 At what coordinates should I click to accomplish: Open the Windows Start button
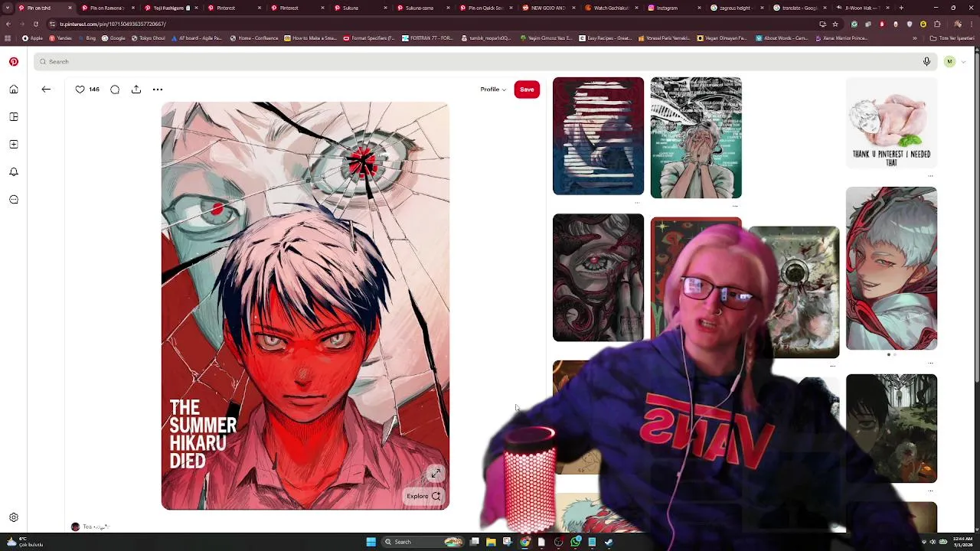click(x=371, y=542)
